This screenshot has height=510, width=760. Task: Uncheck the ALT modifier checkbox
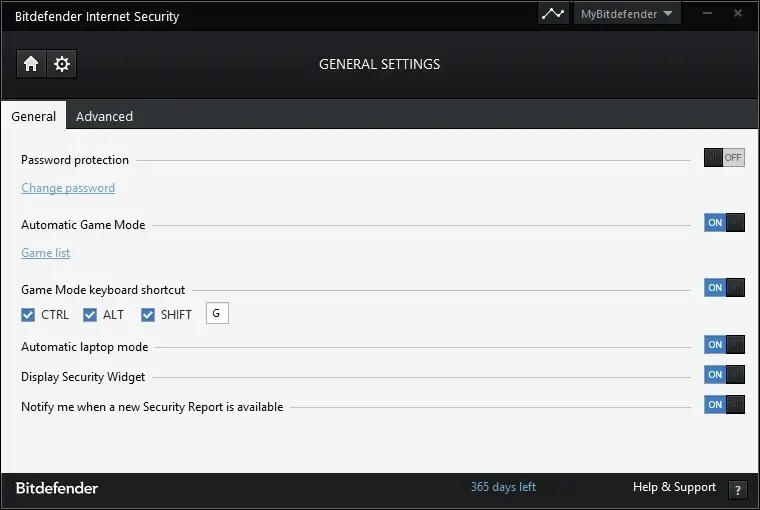pyautogui.click(x=90, y=315)
